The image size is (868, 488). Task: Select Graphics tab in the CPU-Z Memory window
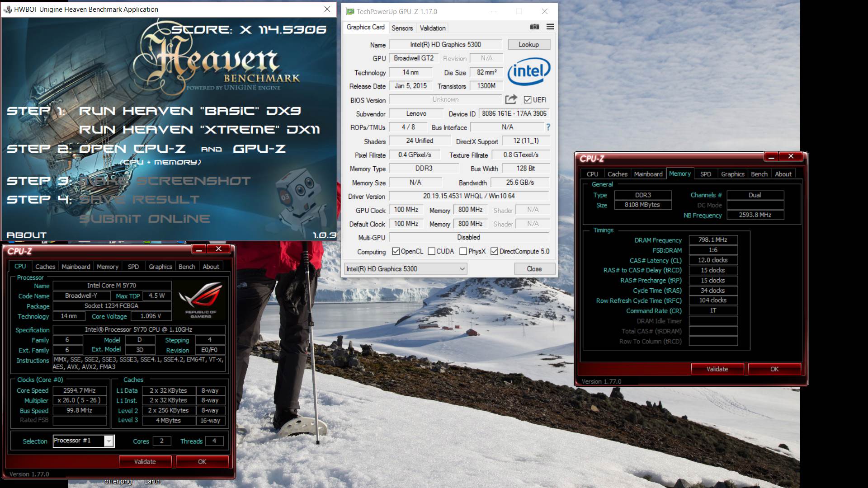pos(733,174)
